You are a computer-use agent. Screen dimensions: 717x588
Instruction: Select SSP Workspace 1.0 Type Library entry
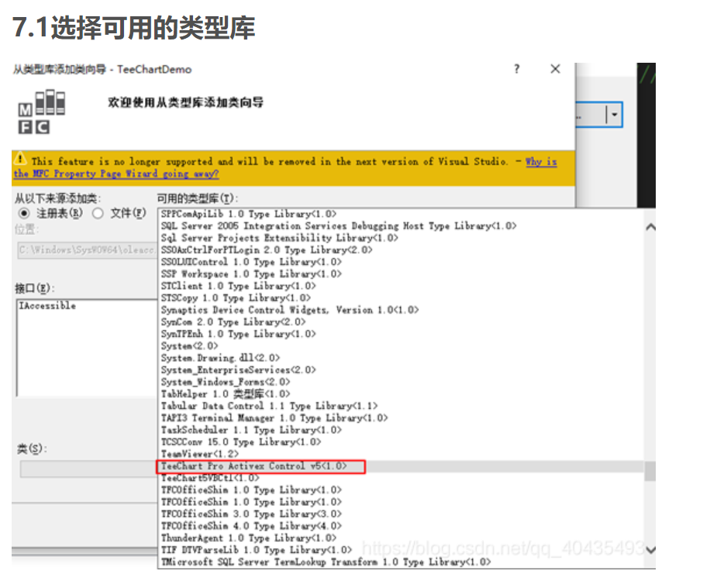251,274
